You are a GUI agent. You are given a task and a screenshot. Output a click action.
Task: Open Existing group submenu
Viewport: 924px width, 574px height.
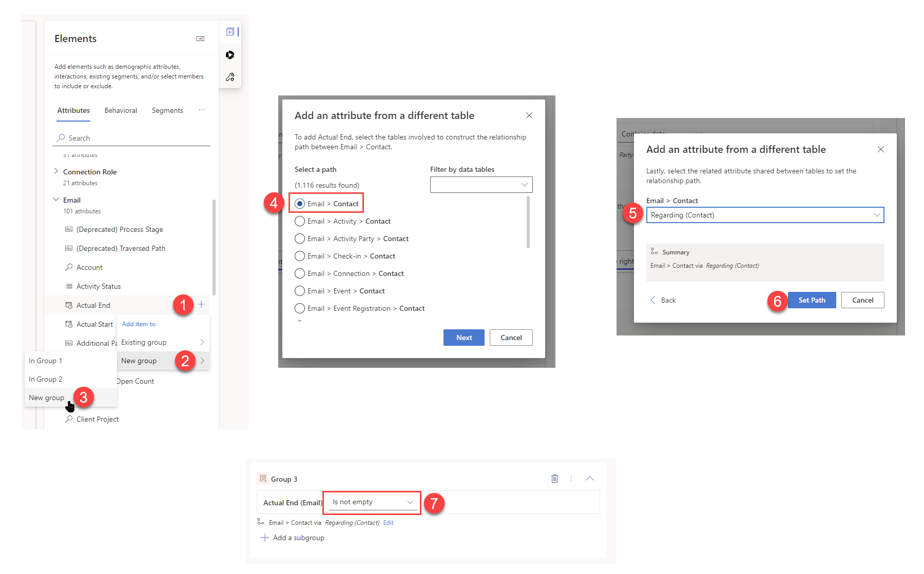point(163,342)
